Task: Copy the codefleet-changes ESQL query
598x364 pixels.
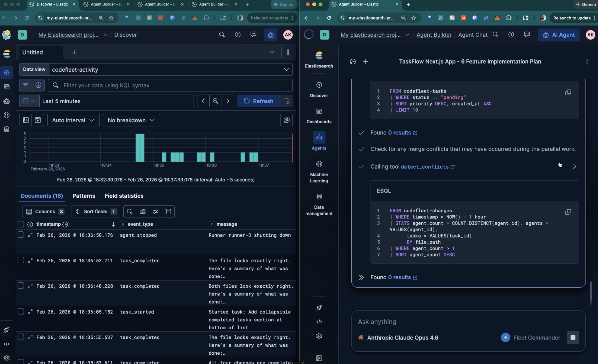Action: (x=568, y=212)
